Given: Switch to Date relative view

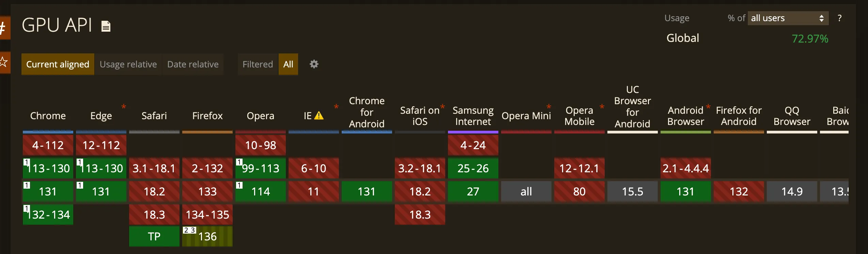Looking at the screenshot, I should [x=193, y=64].
